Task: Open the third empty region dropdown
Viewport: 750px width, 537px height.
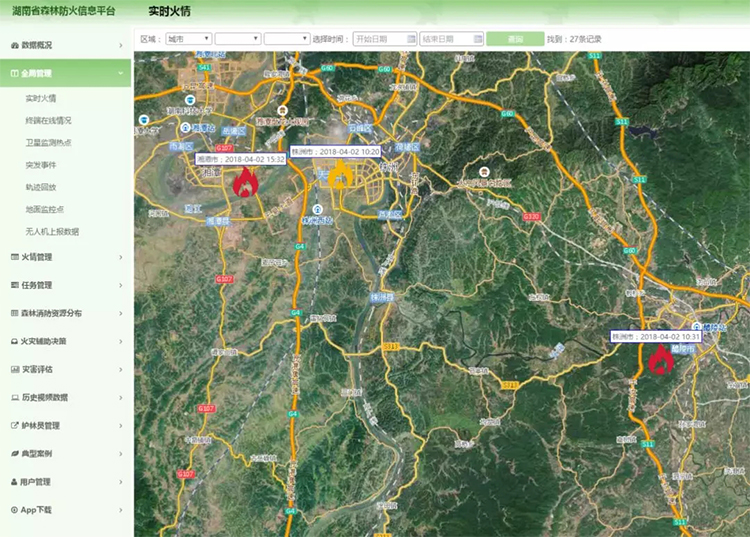Action: click(286, 39)
